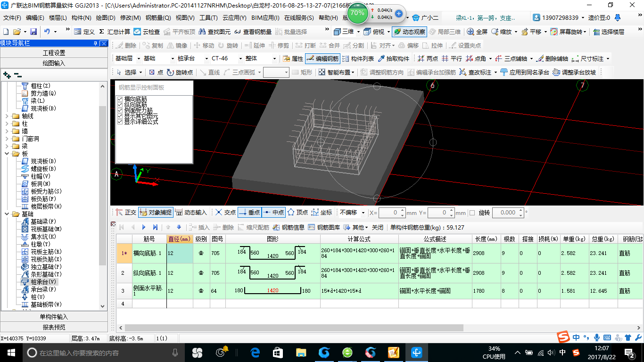This screenshot has height=362, width=644.
Task: Expand 门窗洞 tree node
Action: (7, 139)
